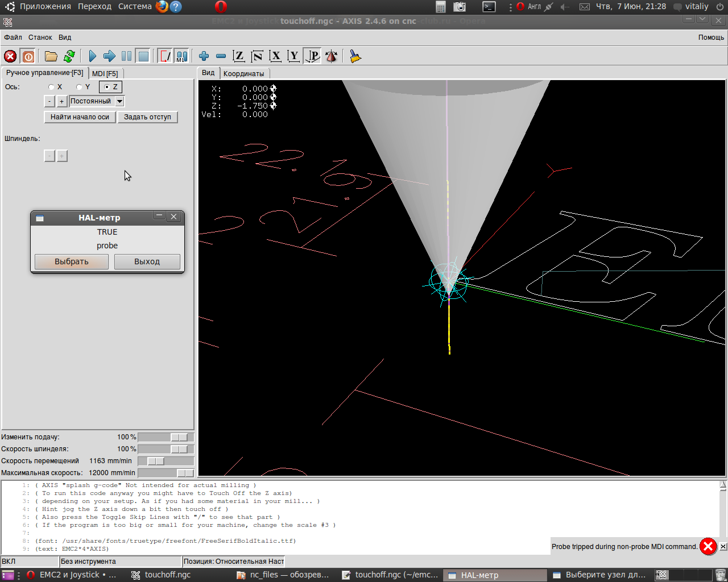Clear the live plot with broom icon
This screenshot has width=728, height=582.
(355, 56)
